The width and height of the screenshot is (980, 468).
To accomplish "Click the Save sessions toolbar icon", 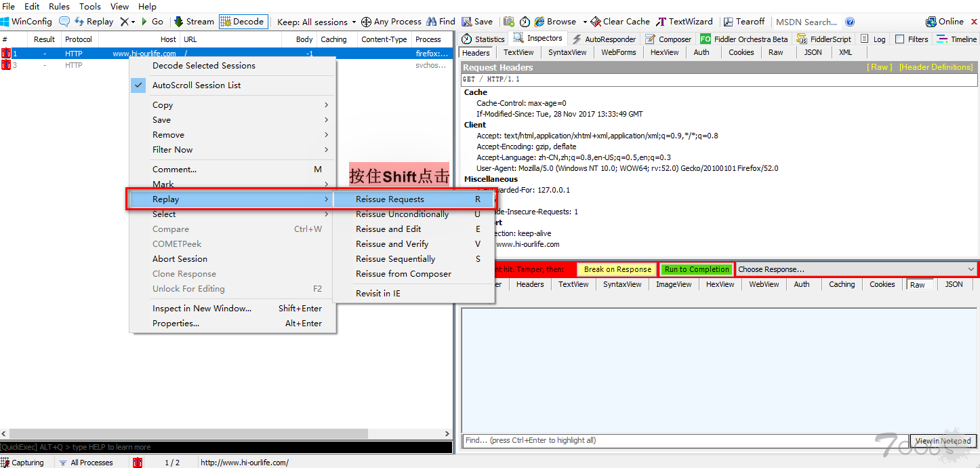I will tap(467, 22).
